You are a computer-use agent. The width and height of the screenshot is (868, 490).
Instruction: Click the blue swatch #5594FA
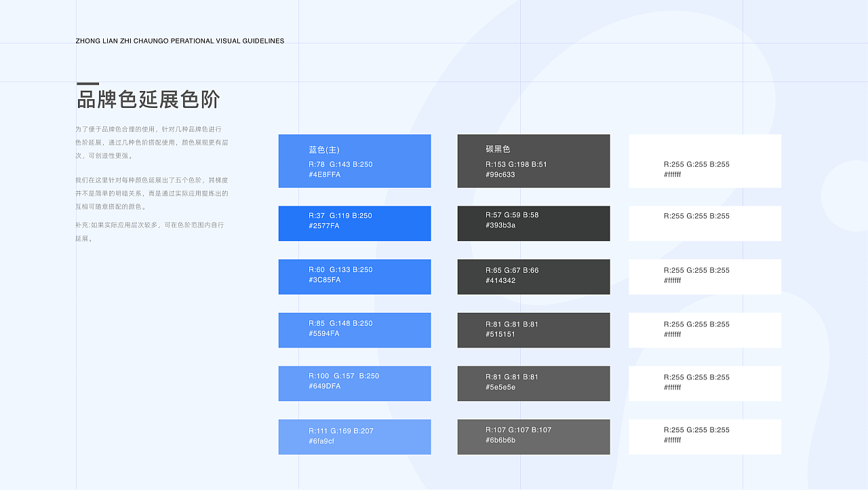click(x=355, y=331)
